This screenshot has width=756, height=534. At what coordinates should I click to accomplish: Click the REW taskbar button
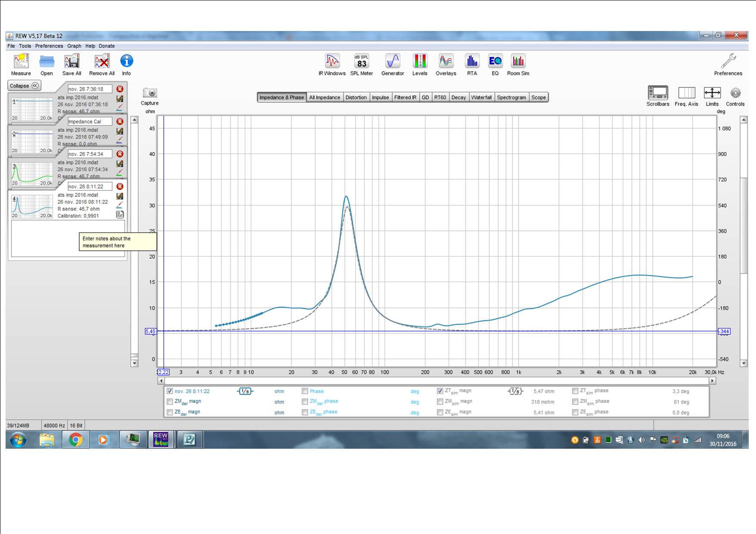coord(161,440)
